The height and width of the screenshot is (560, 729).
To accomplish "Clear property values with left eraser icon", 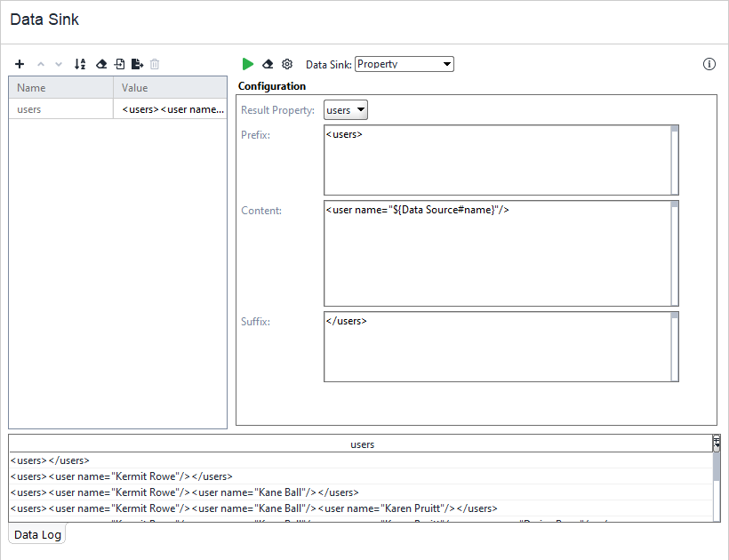I will click(x=100, y=64).
